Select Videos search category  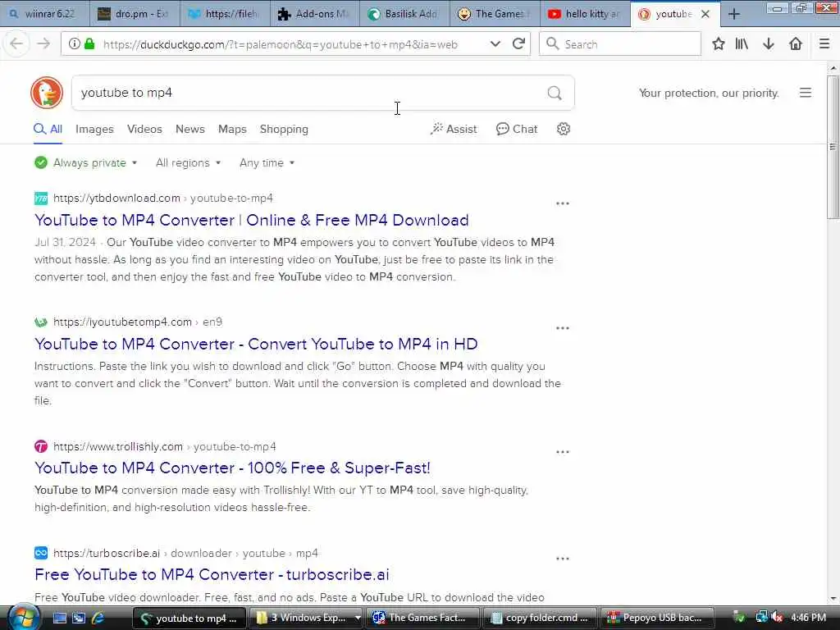click(144, 129)
